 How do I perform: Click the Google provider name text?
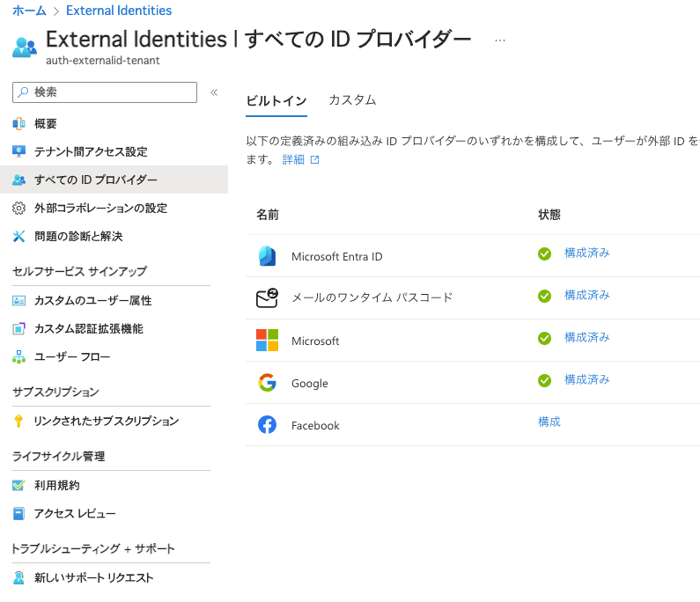[309, 384]
